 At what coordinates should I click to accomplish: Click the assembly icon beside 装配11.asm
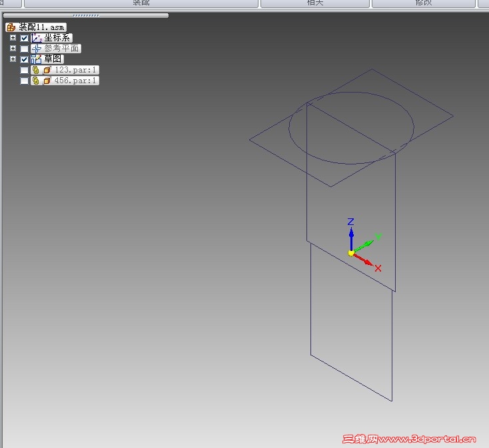tap(11, 27)
